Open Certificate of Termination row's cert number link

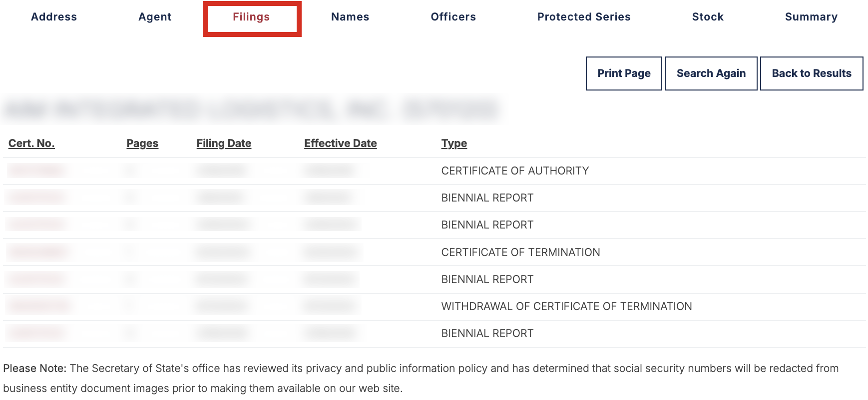pyautogui.click(x=37, y=252)
